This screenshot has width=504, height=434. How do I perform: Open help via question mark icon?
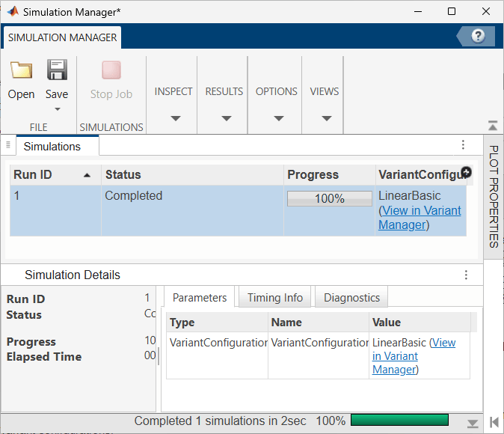pyautogui.click(x=478, y=36)
